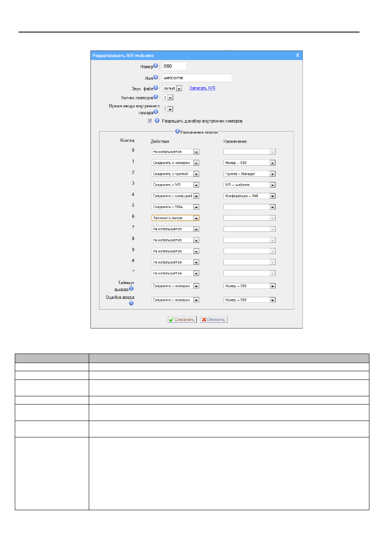Screen dimensions: 392x555
Task: Click the Номер field showing 660
Action: click(x=174, y=66)
